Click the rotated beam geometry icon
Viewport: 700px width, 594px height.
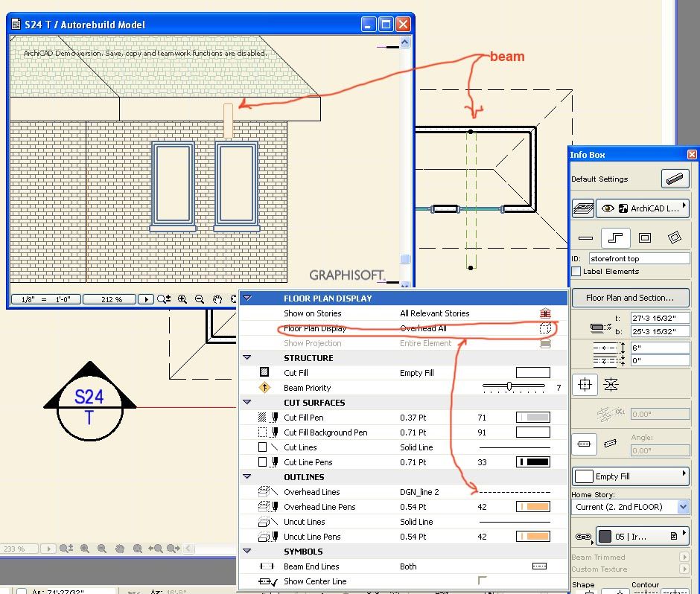point(675,237)
